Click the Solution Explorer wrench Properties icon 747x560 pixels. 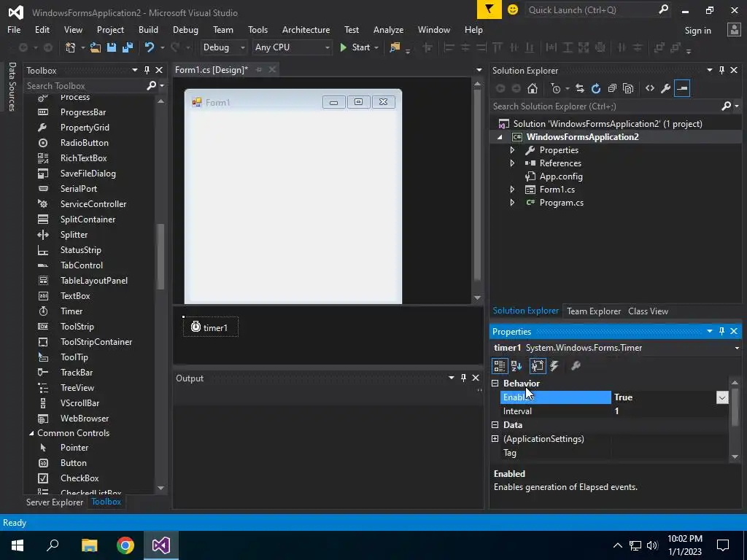click(666, 88)
